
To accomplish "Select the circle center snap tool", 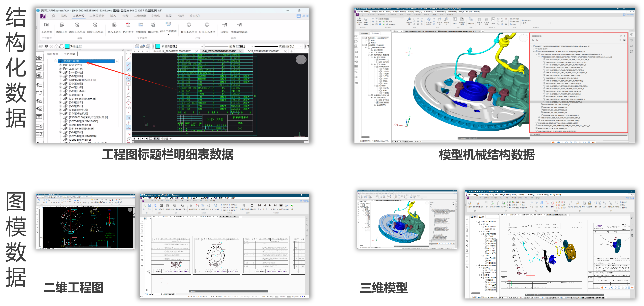I will click(129, 78).
